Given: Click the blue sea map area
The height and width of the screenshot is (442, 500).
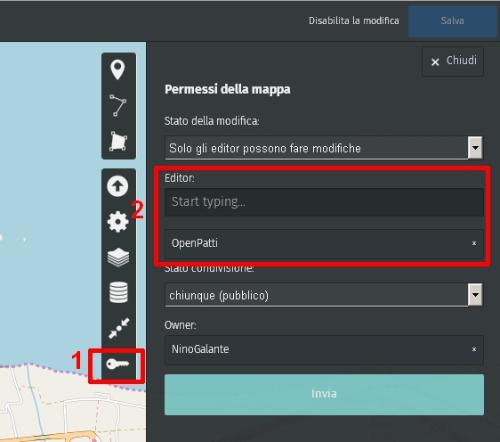Looking at the screenshot, I should (x=50, y=167).
